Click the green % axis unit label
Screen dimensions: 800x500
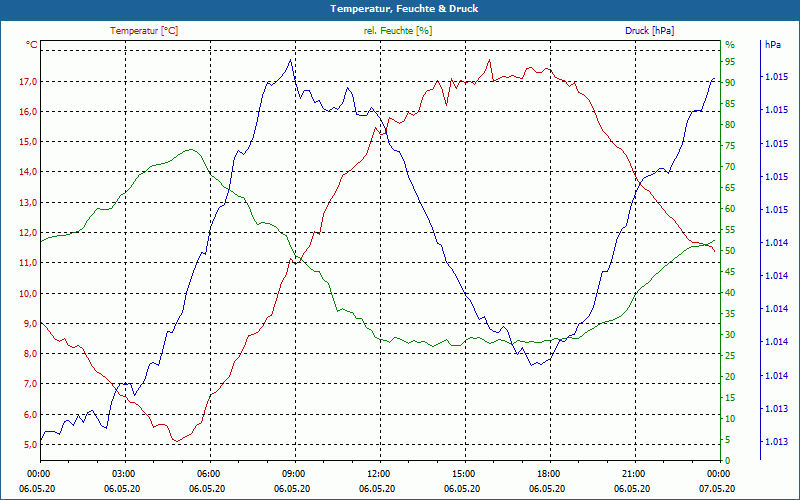[x=730, y=45]
